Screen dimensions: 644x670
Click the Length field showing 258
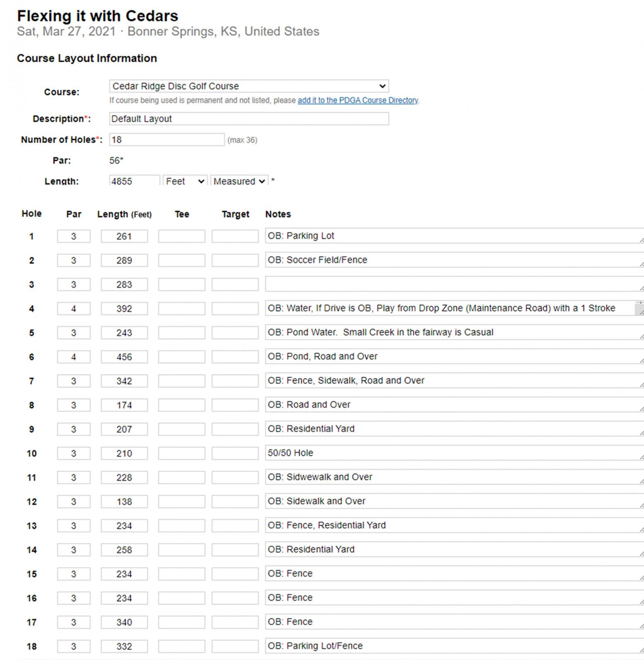click(x=124, y=550)
